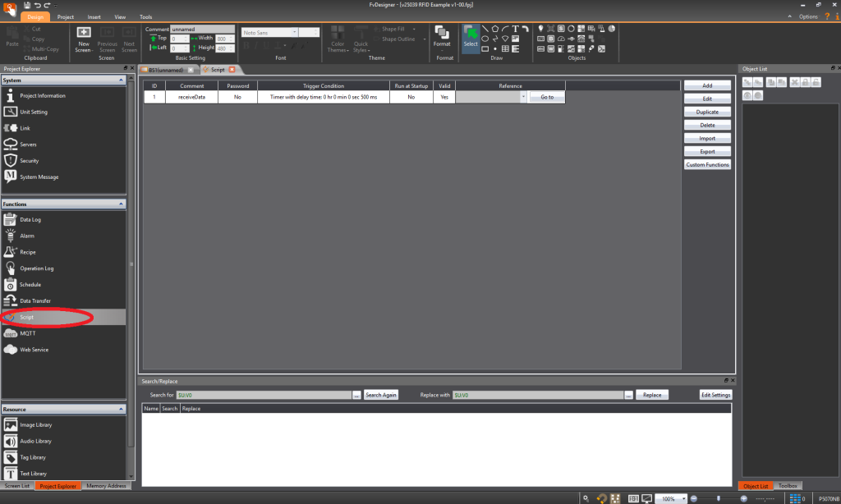The width and height of the screenshot is (841, 504).
Task: Click the Save icon in title bar
Action: 27,6
